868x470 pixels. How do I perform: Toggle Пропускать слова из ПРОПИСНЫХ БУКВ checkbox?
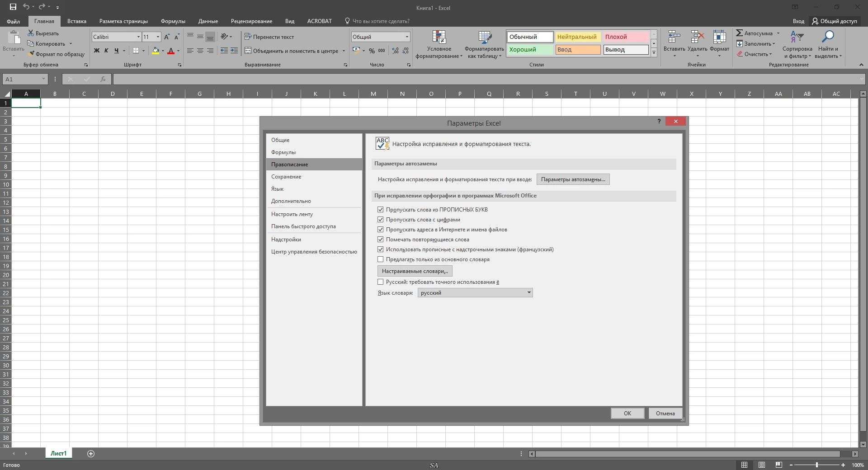[380, 210]
